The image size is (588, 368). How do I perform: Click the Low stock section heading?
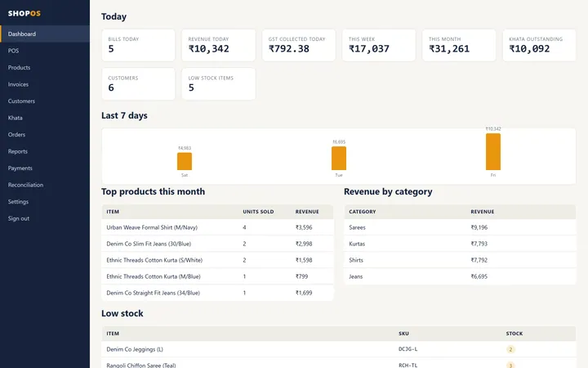[122, 313]
